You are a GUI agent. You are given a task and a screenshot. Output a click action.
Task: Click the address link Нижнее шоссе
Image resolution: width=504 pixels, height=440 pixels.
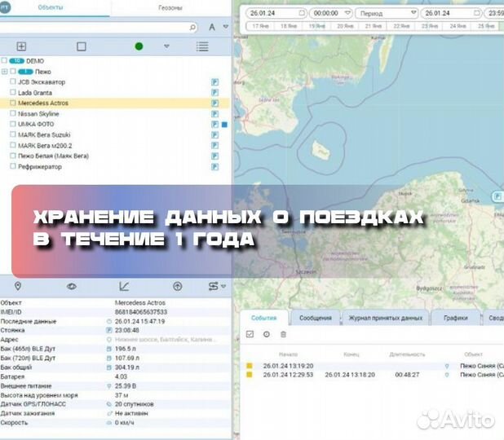point(166,340)
